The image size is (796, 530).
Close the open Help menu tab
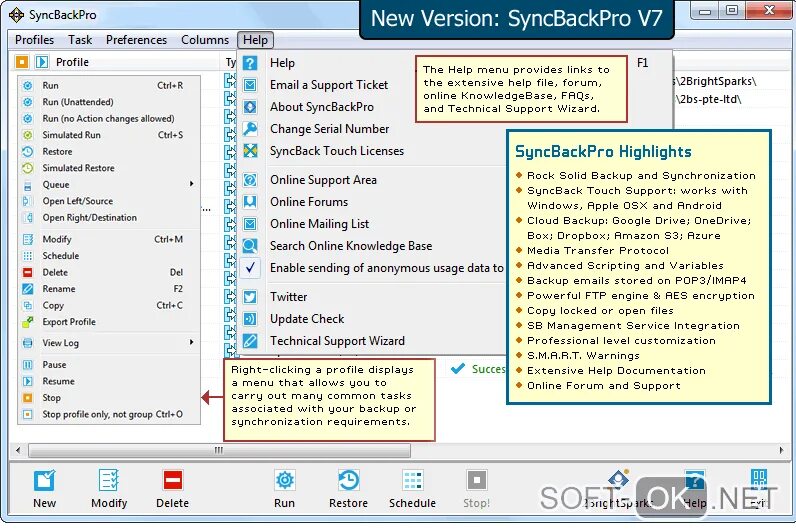click(x=255, y=40)
